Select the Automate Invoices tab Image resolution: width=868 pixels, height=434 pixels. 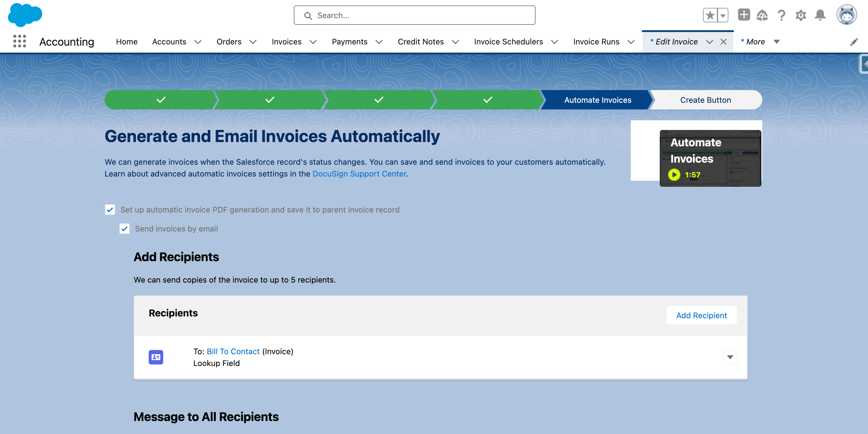[x=597, y=100]
